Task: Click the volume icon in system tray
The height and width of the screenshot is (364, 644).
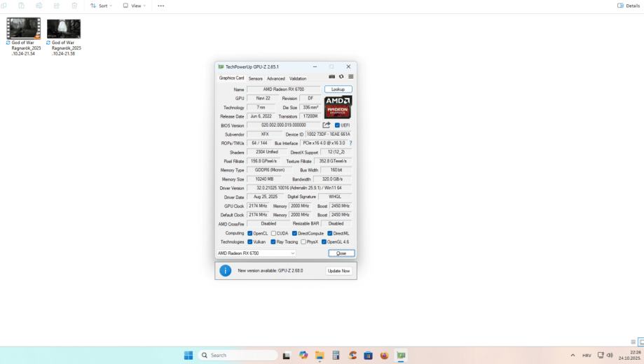Action: coord(610,356)
